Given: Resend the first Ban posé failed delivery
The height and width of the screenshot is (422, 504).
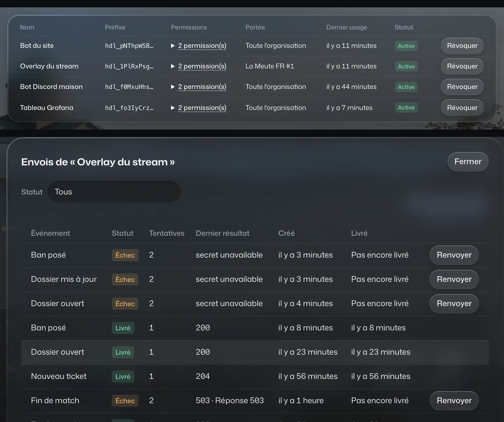Looking at the screenshot, I should click(x=454, y=255).
